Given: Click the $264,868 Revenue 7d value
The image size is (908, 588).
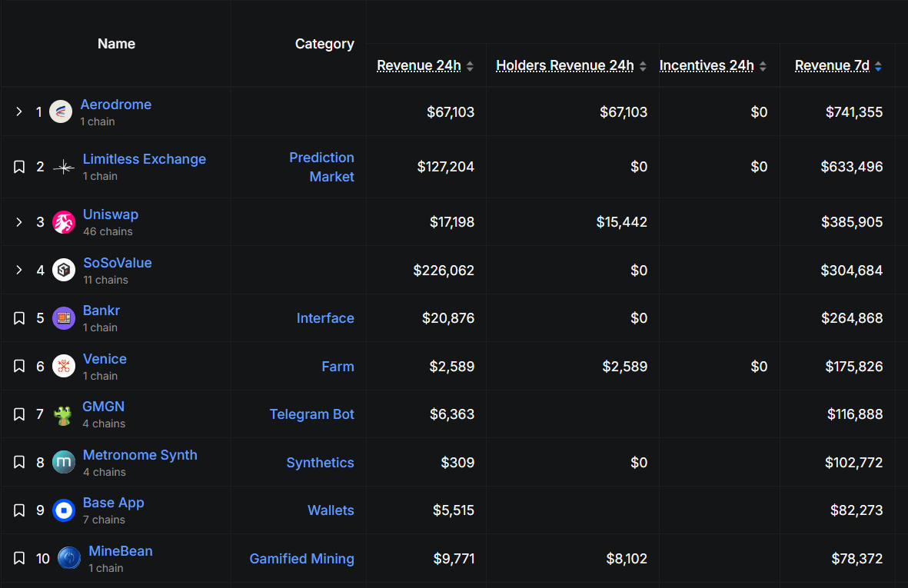Looking at the screenshot, I should pyautogui.click(x=852, y=318).
